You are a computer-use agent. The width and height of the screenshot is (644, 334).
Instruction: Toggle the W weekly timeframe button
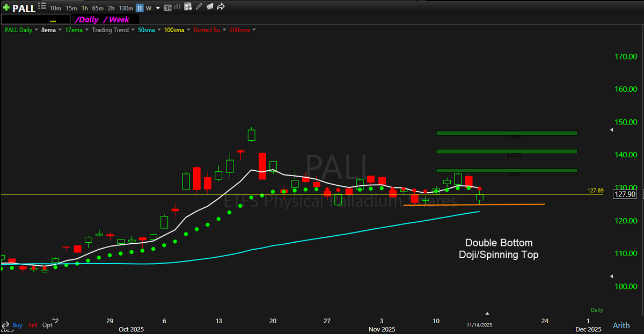pos(149,8)
